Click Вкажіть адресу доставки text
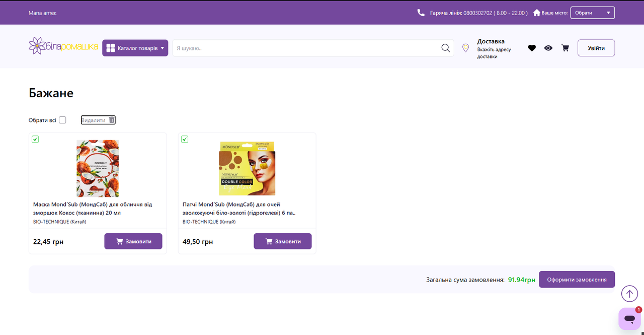Image resolution: width=644 pixels, height=335 pixels. pos(494,53)
